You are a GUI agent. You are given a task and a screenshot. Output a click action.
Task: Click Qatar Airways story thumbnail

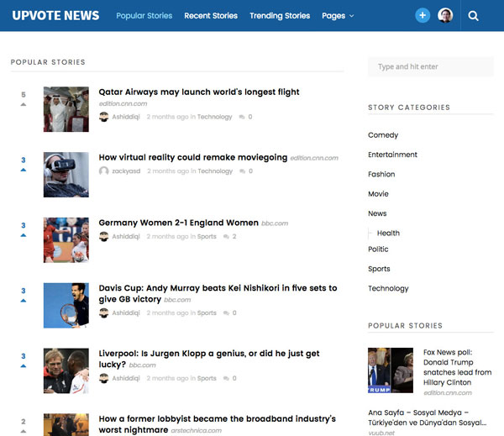point(66,109)
